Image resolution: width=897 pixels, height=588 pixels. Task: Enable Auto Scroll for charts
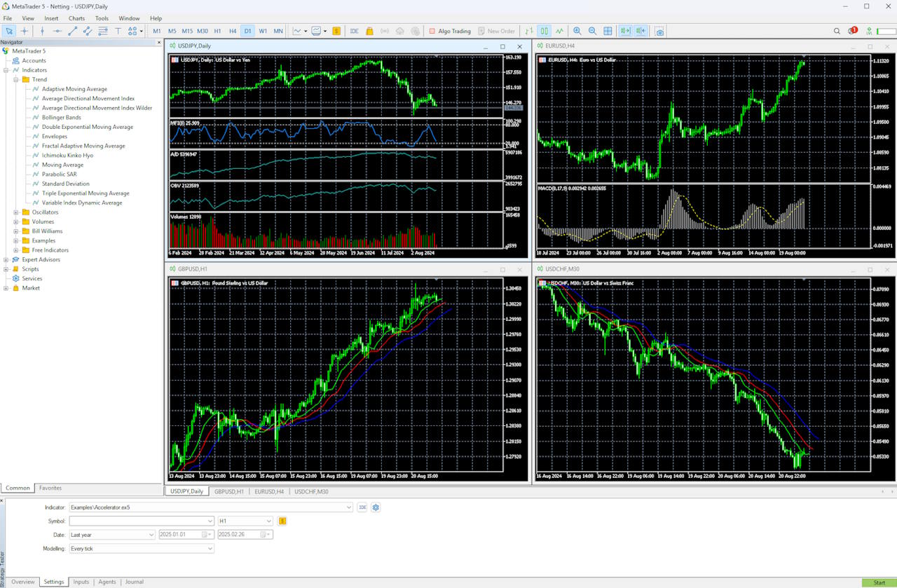(624, 30)
